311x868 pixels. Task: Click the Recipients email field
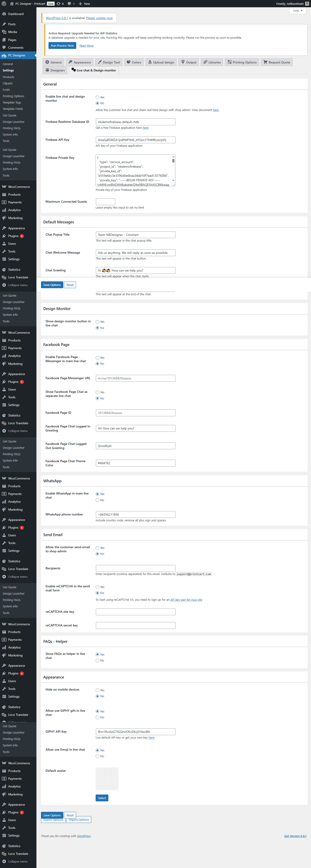pos(136,568)
